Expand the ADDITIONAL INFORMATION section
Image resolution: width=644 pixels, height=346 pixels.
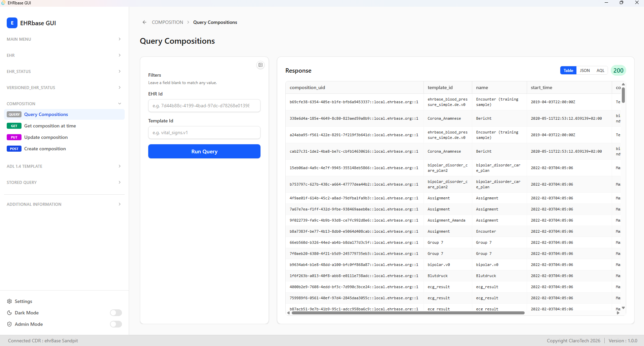click(x=64, y=204)
